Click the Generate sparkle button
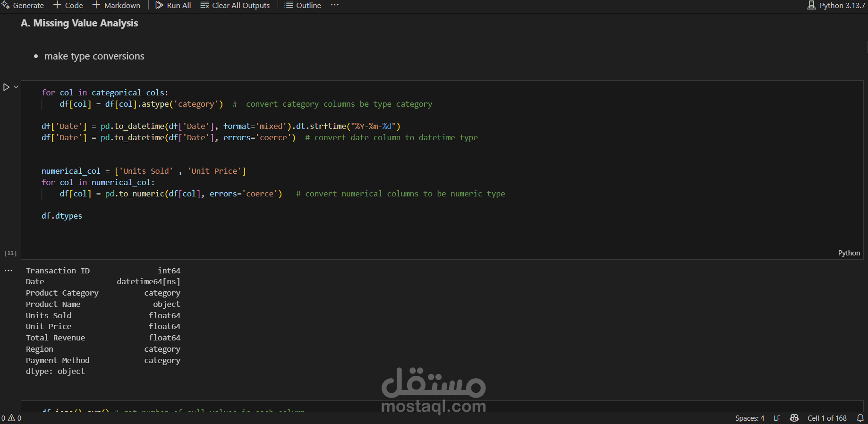Image resolution: width=868 pixels, height=424 pixels. [23, 5]
